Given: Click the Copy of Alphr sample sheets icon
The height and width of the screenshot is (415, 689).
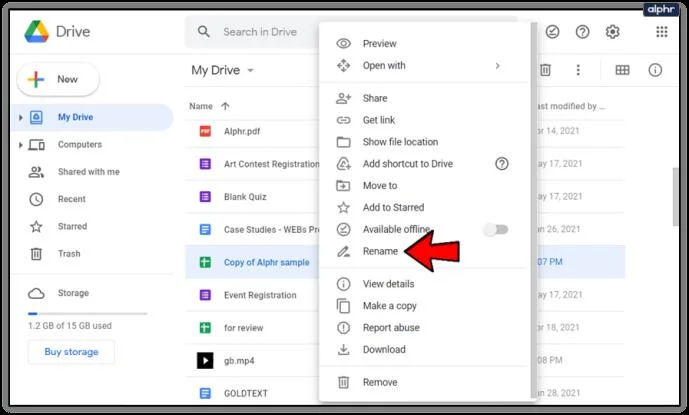Looking at the screenshot, I should pyautogui.click(x=205, y=262).
